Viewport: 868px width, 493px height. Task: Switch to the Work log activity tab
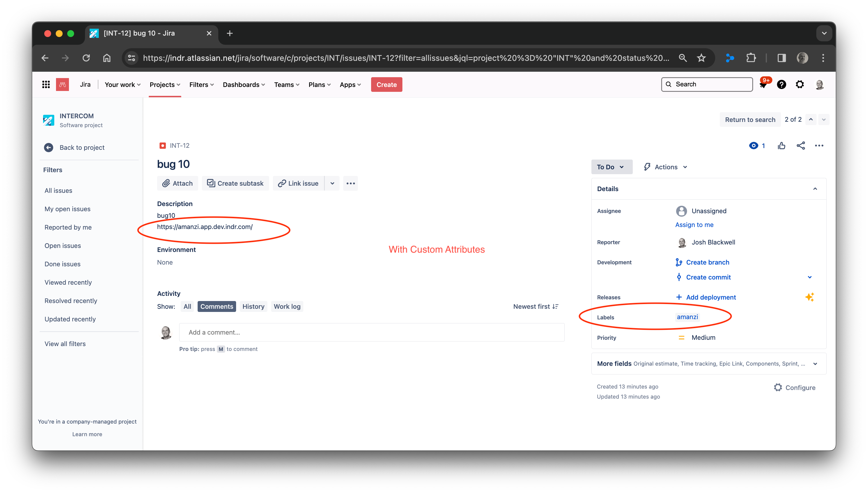[287, 306]
